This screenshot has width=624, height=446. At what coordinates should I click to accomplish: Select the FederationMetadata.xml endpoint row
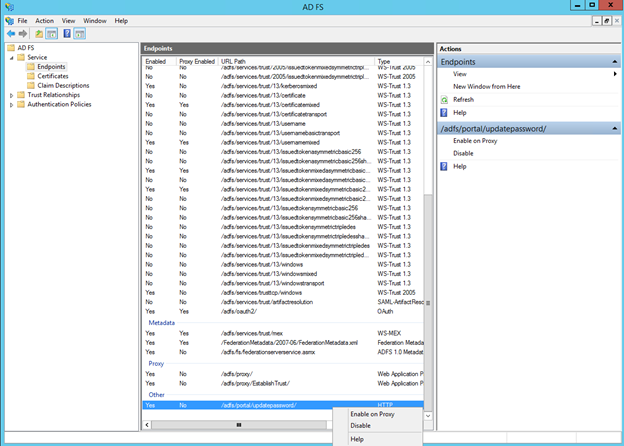283,343
